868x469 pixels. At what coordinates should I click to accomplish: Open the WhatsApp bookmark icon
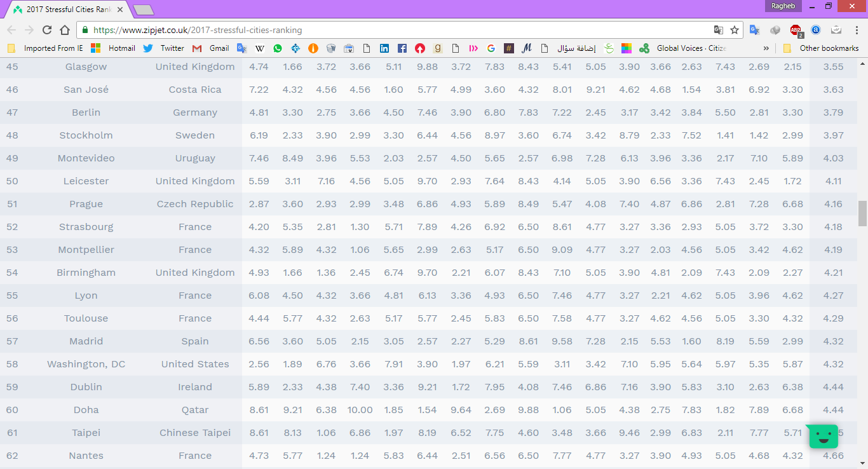[278, 48]
